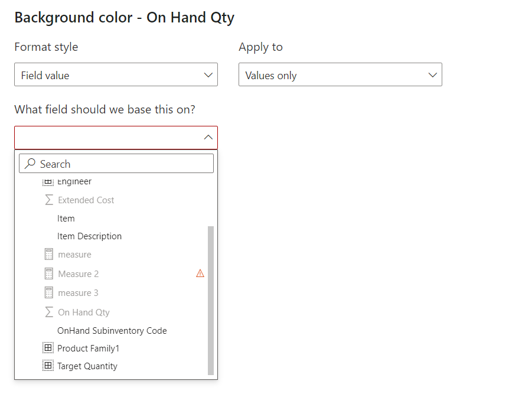Click sigma icon beside Extended Cost
Image resolution: width=509 pixels, height=420 pixels.
pos(48,200)
